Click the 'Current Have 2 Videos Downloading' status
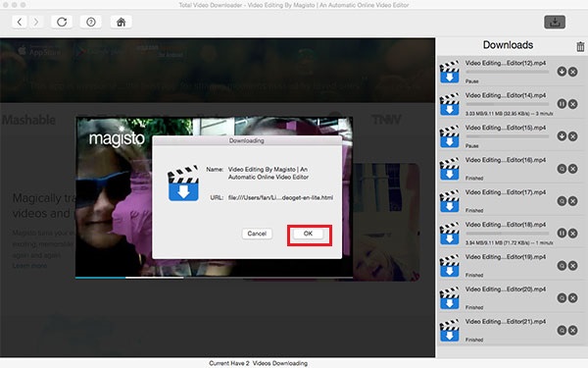588x368 pixels. [259, 363]
